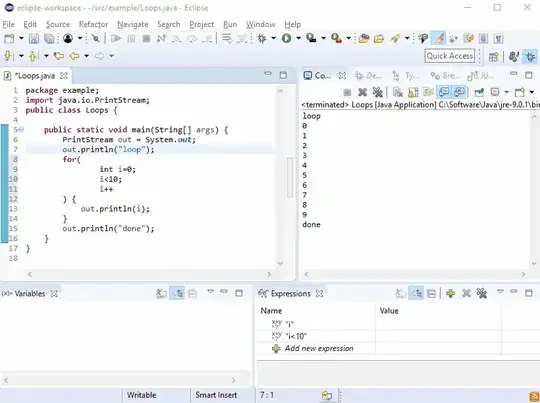Click Remove Launch icon in Console toolbar

point(362,92)
